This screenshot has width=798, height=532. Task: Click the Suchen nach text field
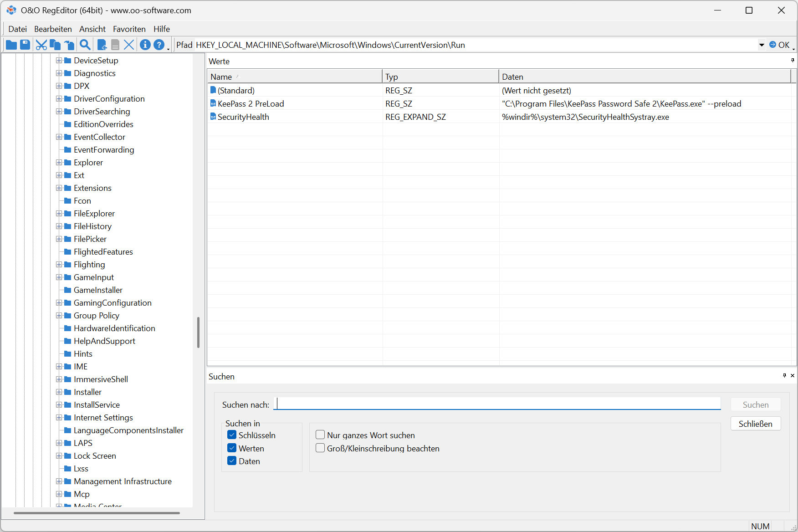point(498,404)
